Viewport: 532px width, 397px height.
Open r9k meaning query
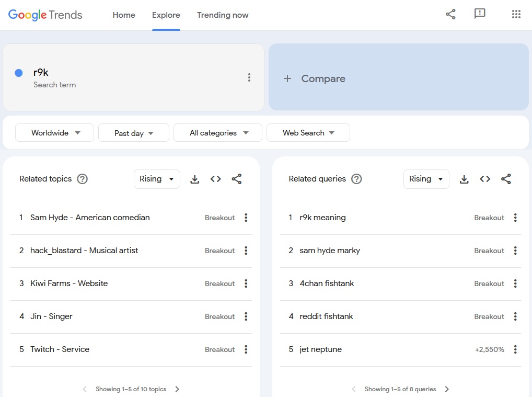(322, 218)
